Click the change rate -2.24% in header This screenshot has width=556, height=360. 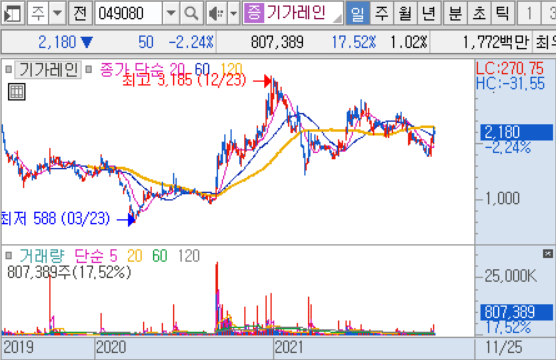191,43
